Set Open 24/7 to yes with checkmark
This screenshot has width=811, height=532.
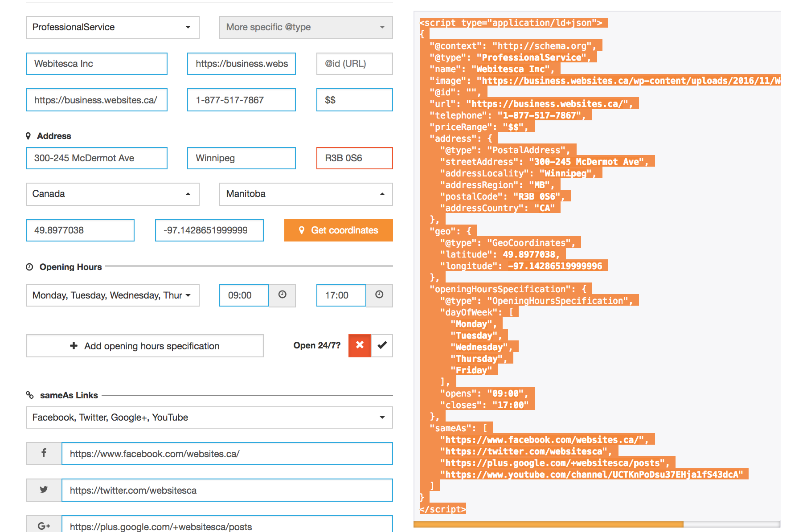click(x=382, y=345)
